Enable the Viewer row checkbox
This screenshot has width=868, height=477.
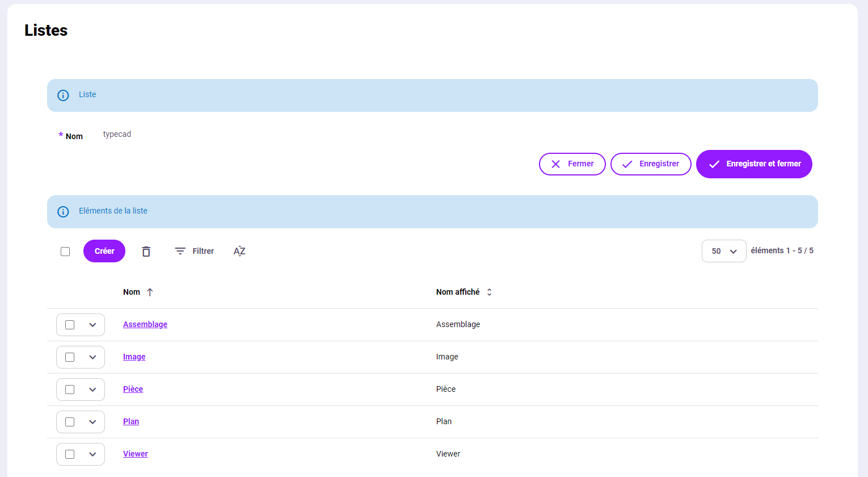pyautogui.click(x=70, y=454)
